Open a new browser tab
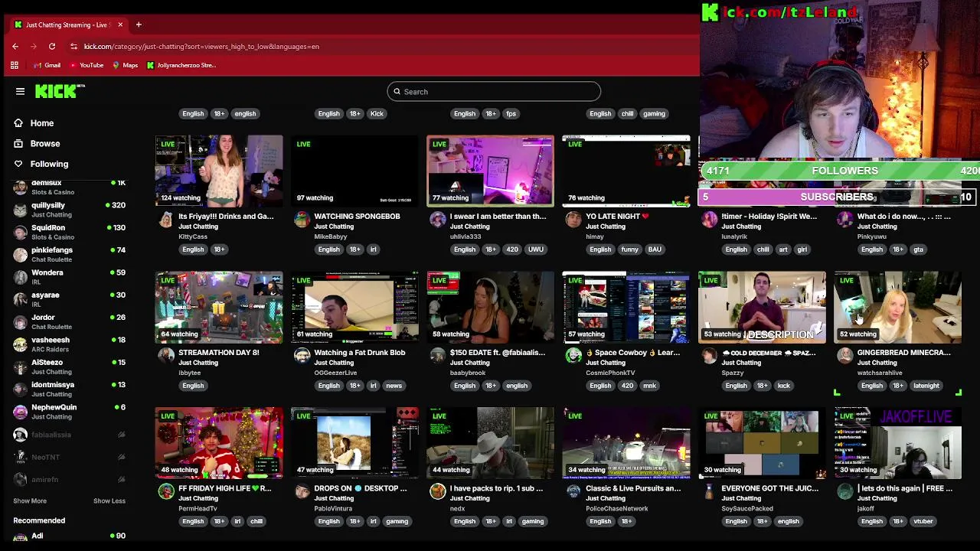This screenshot has width=980, height=551. [139, 24]
